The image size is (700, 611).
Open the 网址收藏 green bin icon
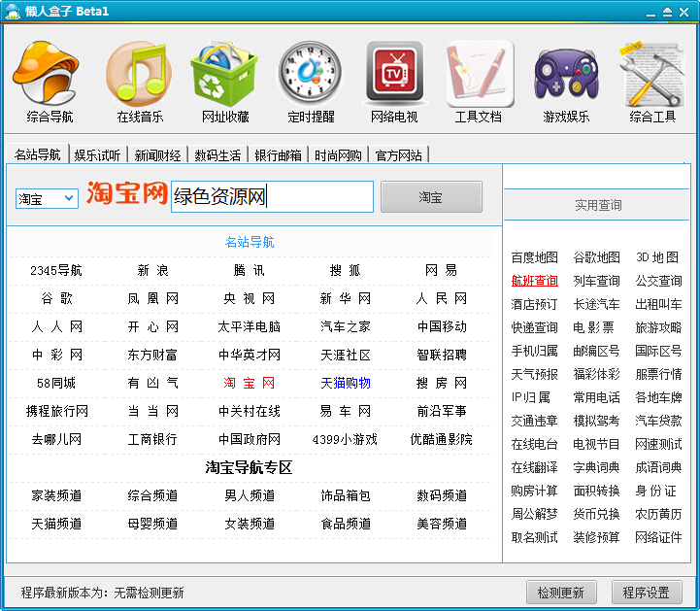224,73
